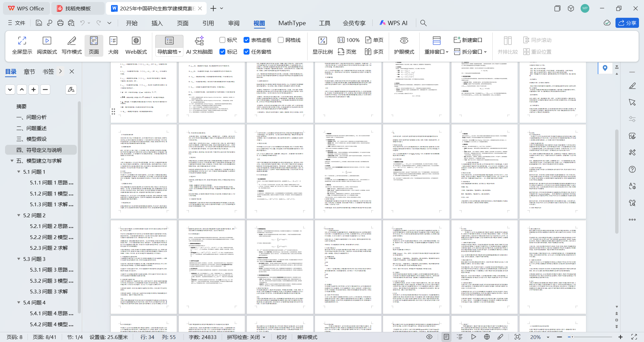Click the smart TOC recognition icon in navigation pane

(71, 90)
